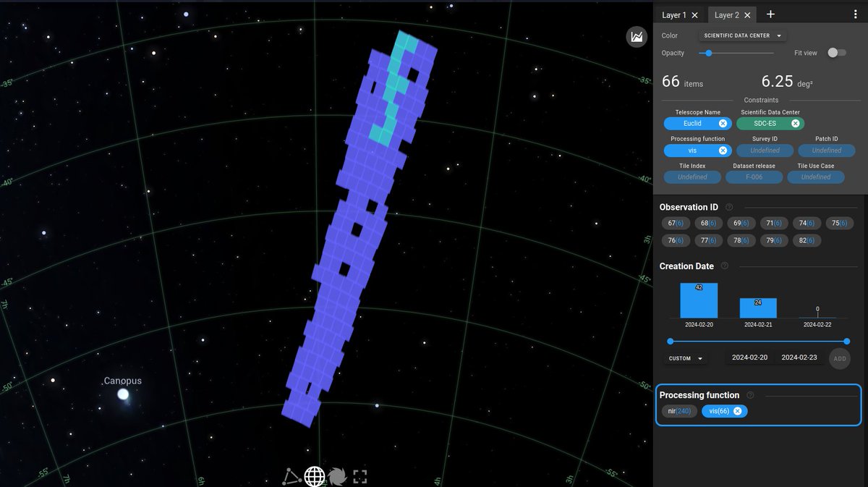Open the three-dot options menu
Viewport: 868px width, 487px height.
click(x=856, y=14)
